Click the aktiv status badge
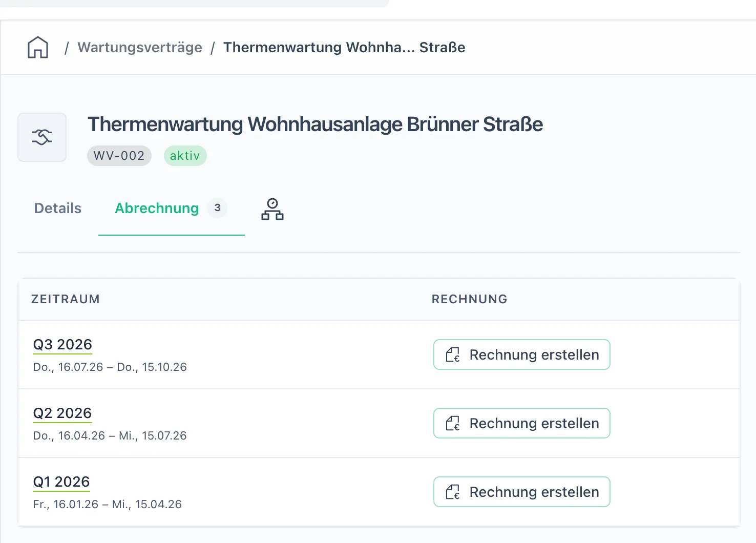The height and width of the screenshot is (543, 756). click(185, 156)
